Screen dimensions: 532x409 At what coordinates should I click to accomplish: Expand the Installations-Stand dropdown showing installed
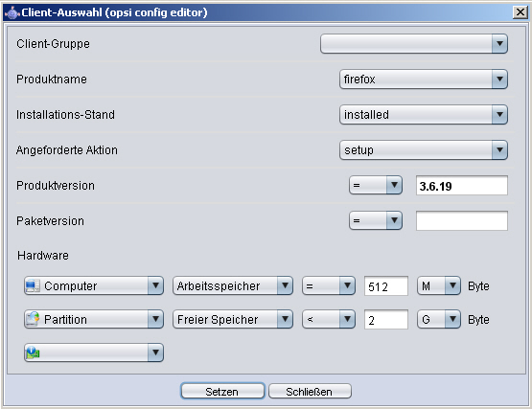[x=424, y=115]
